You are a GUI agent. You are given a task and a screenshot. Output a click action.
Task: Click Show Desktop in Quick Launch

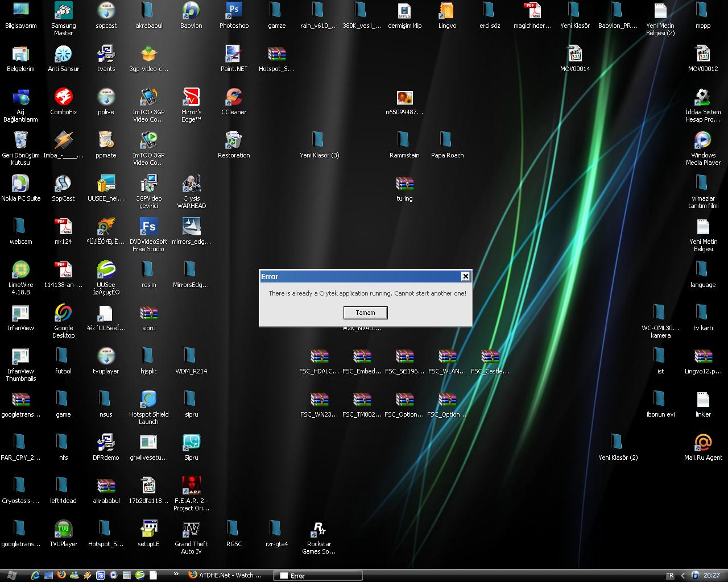tap(48, 575)
